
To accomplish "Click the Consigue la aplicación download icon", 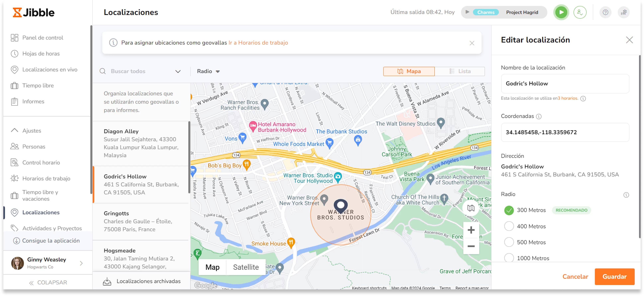I will pyautogui.click(x=16, y=241).
